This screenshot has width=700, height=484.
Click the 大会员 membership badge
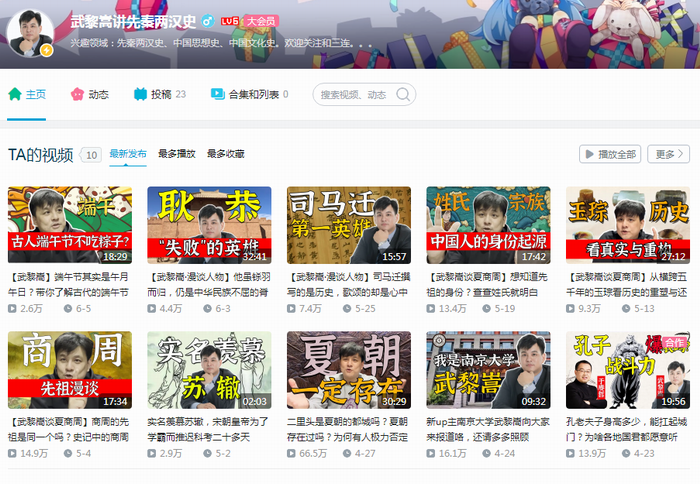(x=261, y=20)
